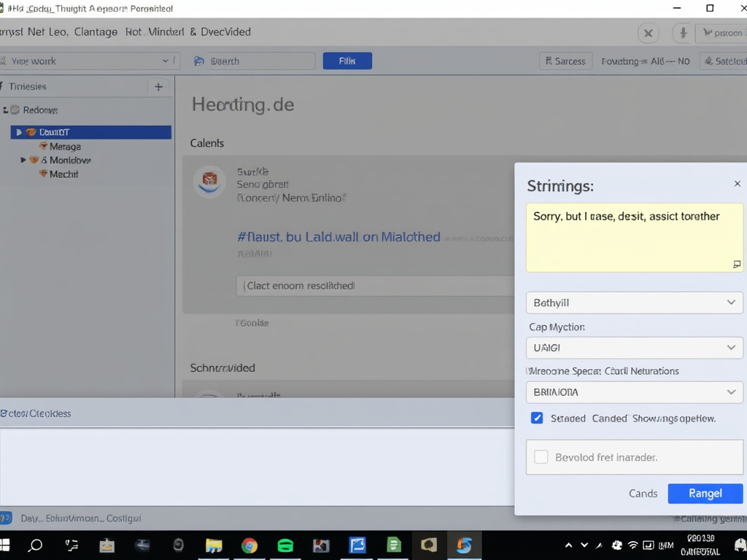Click the Heorting.de heading
This screenshot has height=560, width=747.
tap(243, 105)
